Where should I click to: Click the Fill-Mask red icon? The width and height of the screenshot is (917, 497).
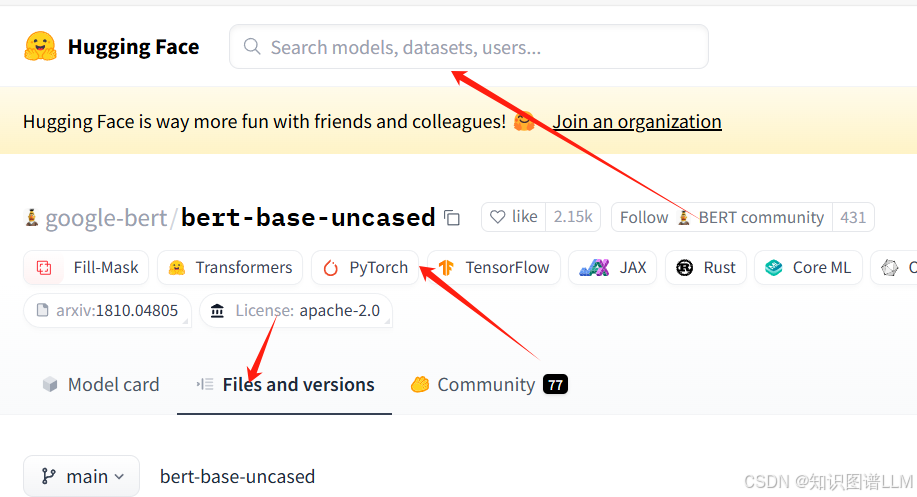(x=44, y=268)
